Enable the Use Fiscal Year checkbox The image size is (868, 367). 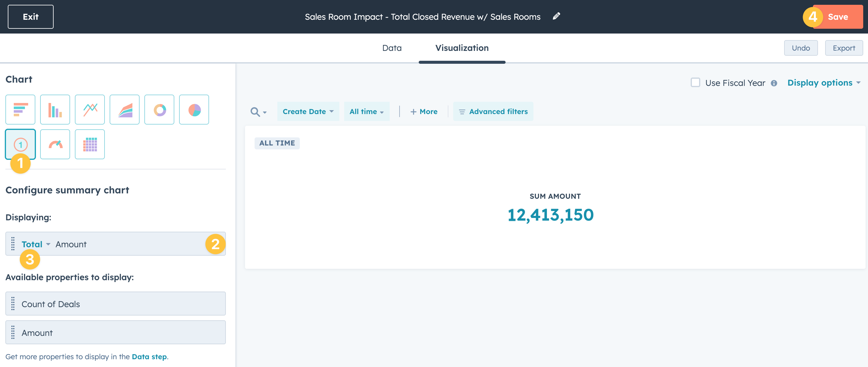point(695,83)
